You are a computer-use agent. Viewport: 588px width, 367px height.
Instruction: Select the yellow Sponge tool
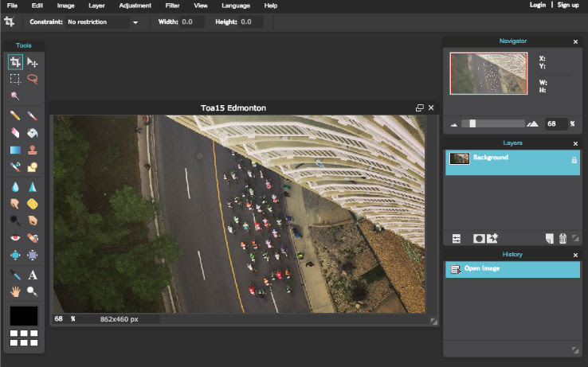coord(32,204)
